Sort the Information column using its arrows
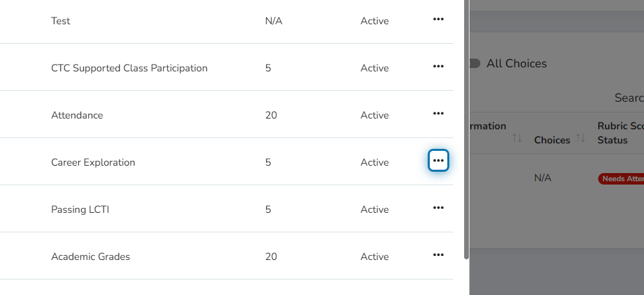 517,138
